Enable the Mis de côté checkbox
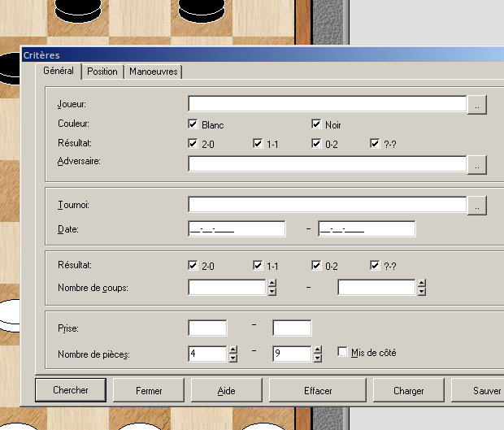Image resolution: width=504 pixels, height=430 pixels. (343, 352)
